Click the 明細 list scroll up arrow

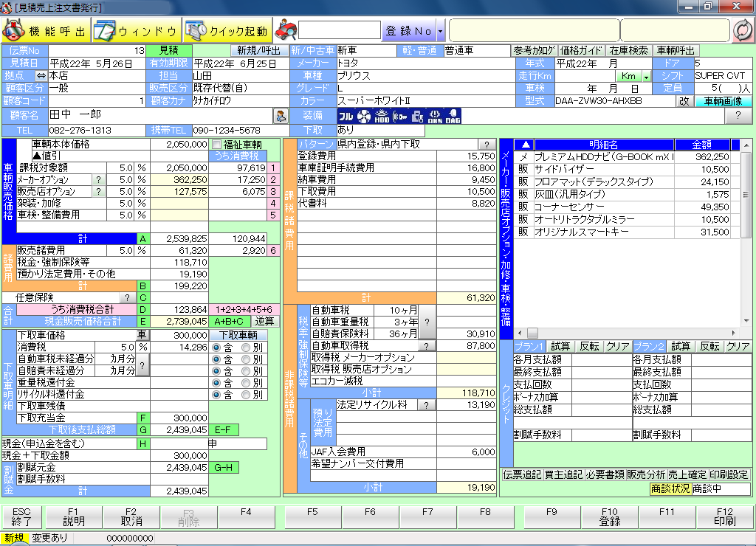pyautogui.click(x=746, y=145)
